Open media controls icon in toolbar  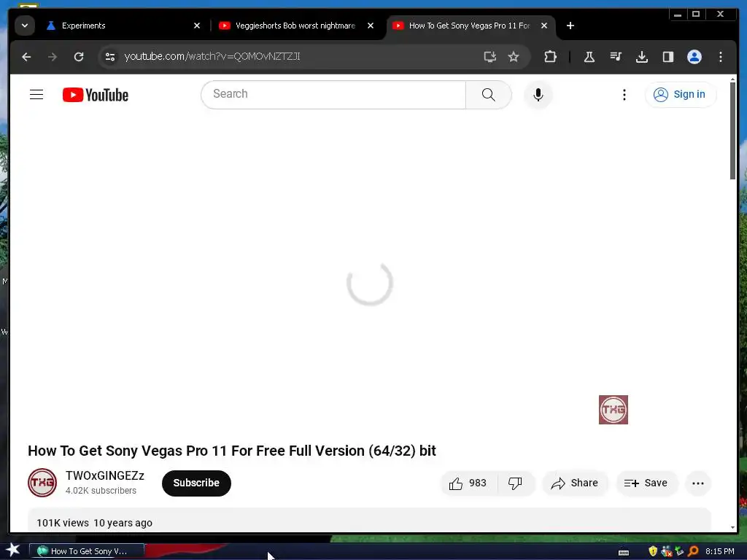(x=616, y=57)
